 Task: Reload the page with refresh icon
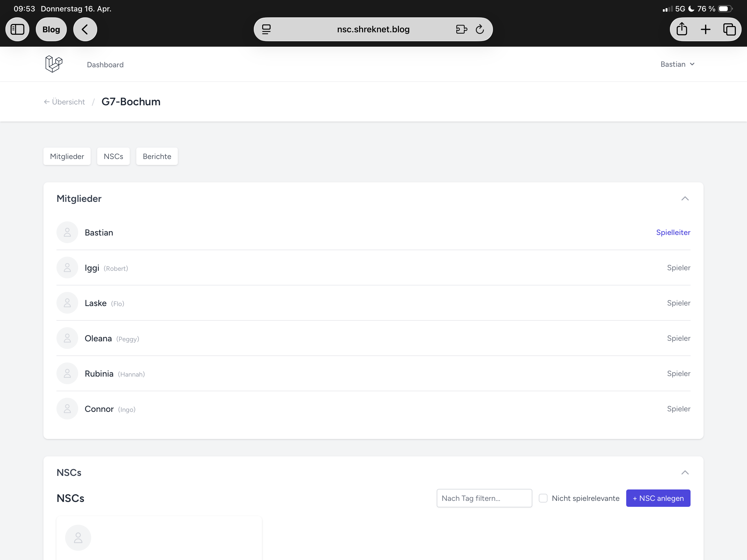click(x=480, y=29)
